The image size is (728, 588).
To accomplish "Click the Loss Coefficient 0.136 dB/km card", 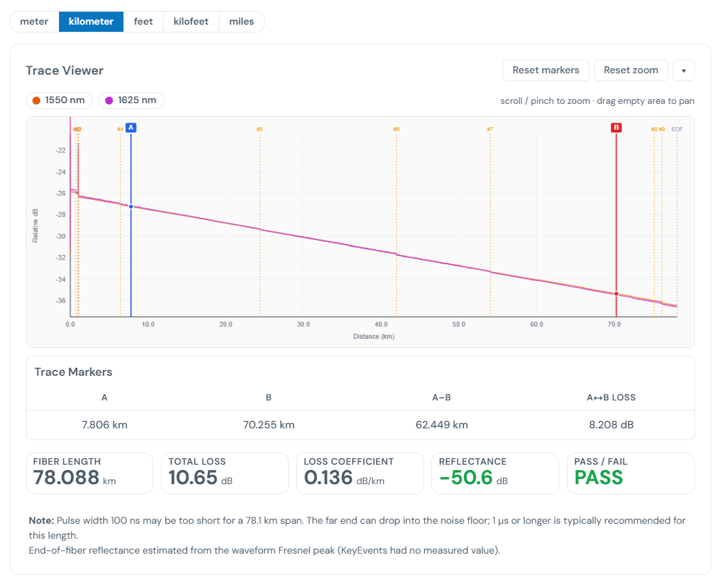I will coord(360,473).
